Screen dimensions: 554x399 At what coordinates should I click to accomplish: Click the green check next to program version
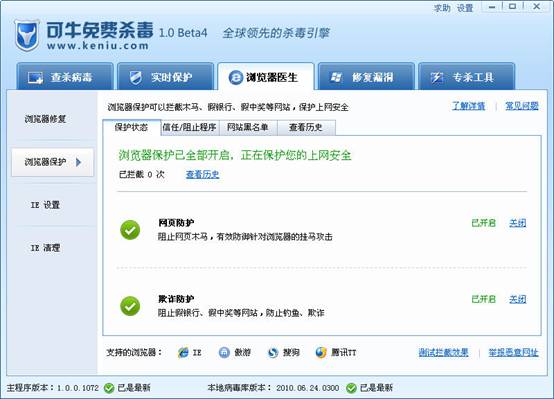click(109, 388)
